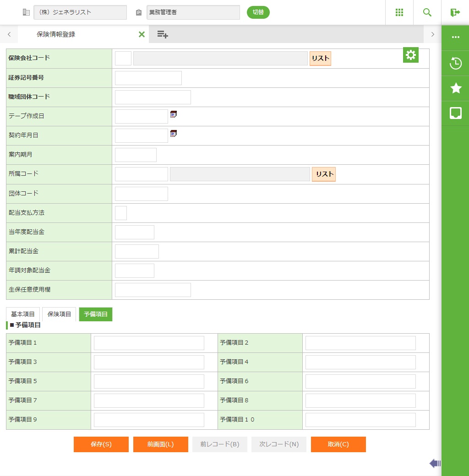Click the 取消(C) button
Screen dimensions: 469x476
(x=338, y=444)
